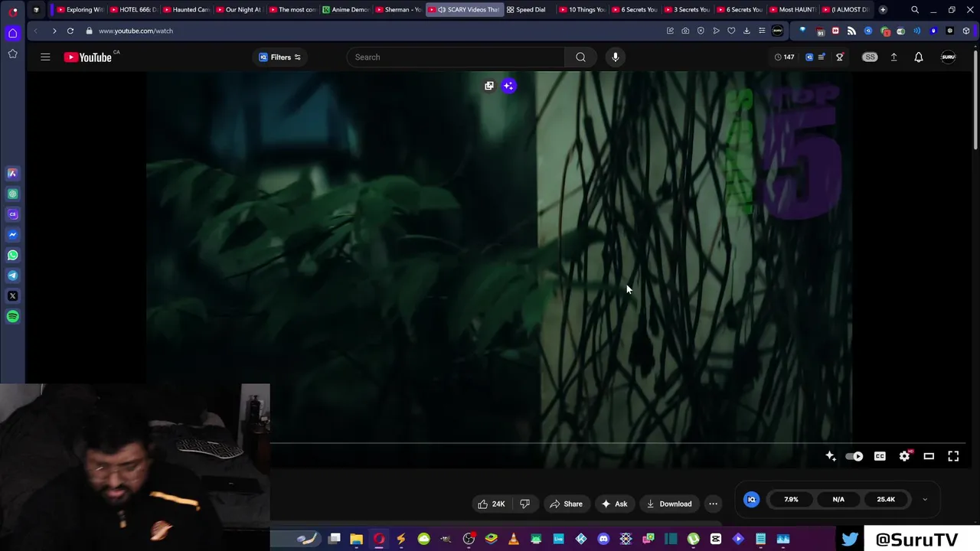Open Discord from the taskbar

(x=603, y=540)
